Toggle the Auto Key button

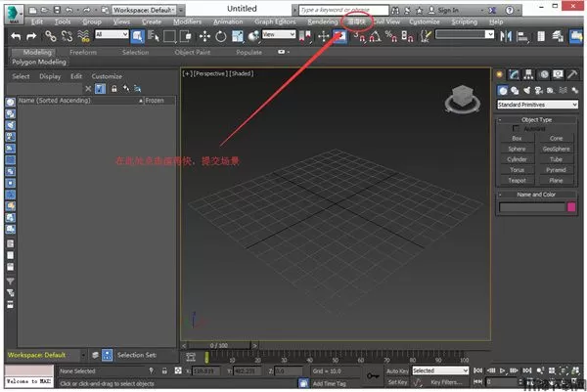pos(396,371)
